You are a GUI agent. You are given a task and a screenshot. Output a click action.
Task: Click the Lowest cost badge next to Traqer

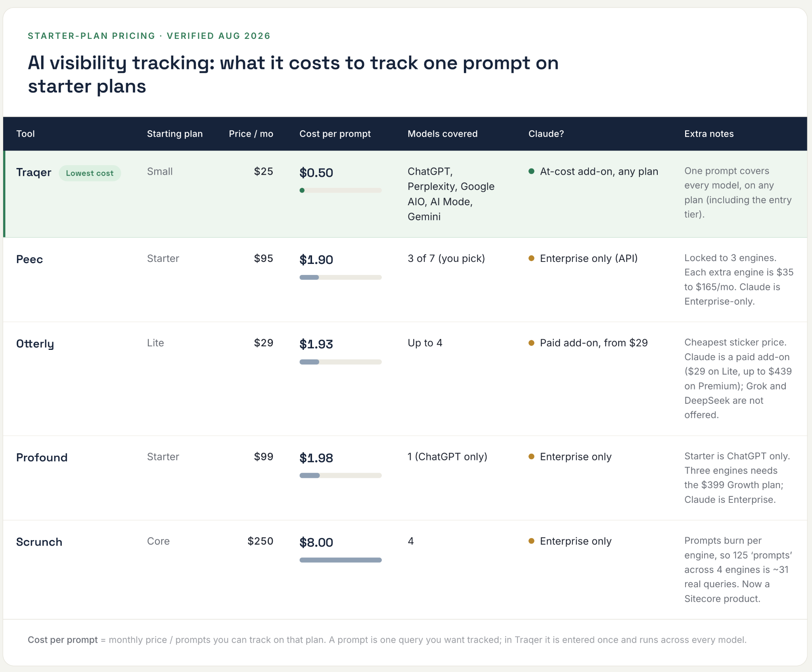tap(90, 173)
